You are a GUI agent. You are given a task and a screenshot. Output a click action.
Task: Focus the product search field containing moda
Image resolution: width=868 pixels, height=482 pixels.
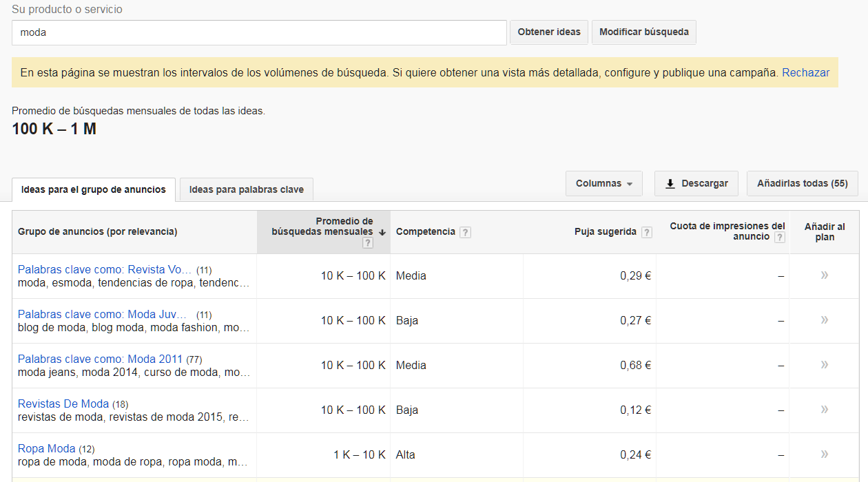coord(259,32)
